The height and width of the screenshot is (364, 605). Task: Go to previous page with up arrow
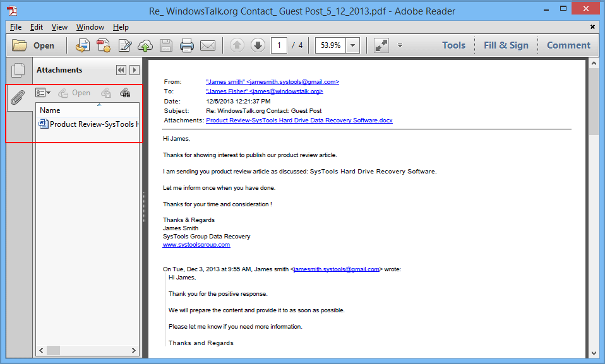point(237,45)
